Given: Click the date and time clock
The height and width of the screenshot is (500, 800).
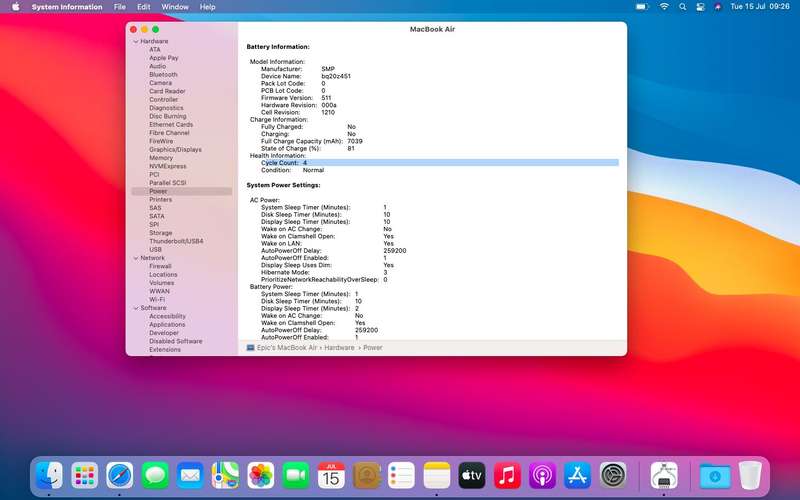Looking at the screenshot, I should [760, 7].
